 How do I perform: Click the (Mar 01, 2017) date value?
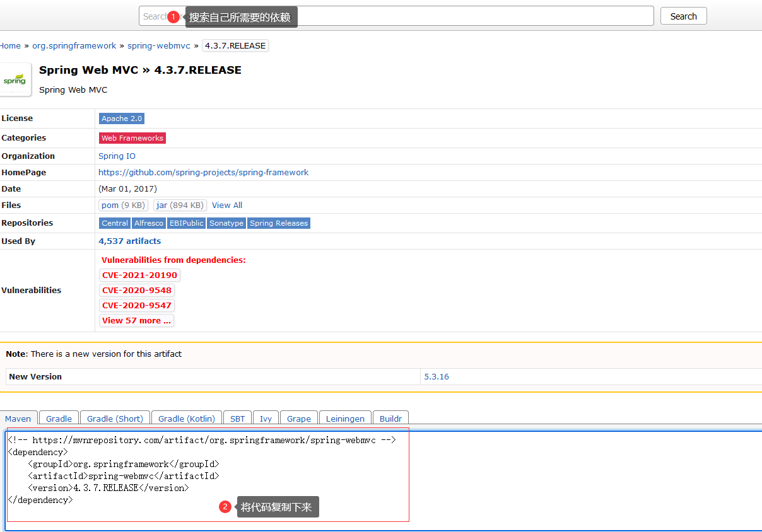tap(127, 189)
